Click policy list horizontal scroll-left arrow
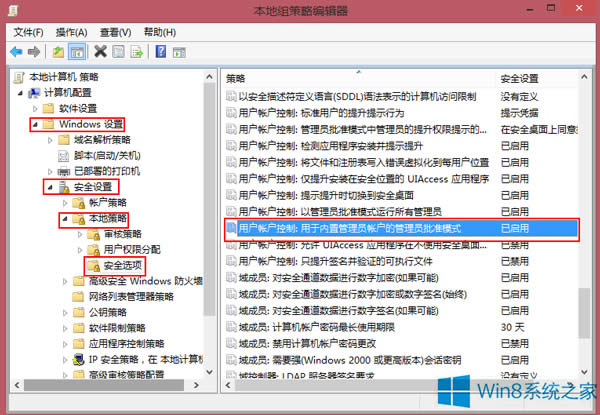This screenshot has width=600, height=415. (x=228, y=385)
